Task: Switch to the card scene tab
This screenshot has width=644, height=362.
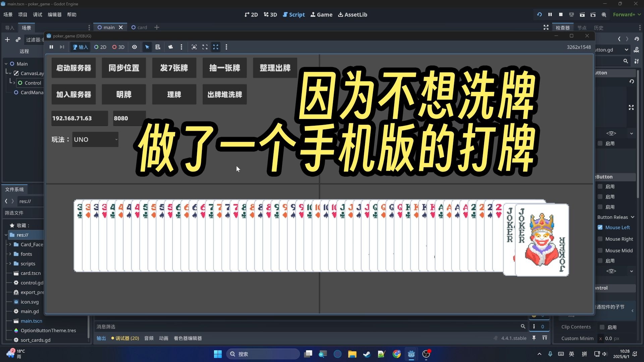Action: tap(140, 27)
